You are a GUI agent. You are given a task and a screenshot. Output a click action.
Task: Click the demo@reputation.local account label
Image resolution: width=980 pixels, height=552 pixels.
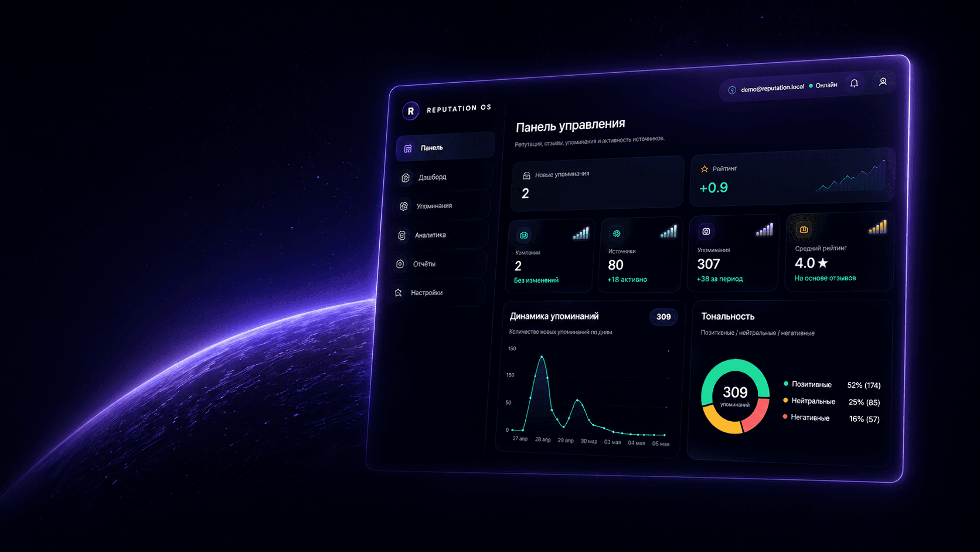pyautogui.click(x=773, y=88)
